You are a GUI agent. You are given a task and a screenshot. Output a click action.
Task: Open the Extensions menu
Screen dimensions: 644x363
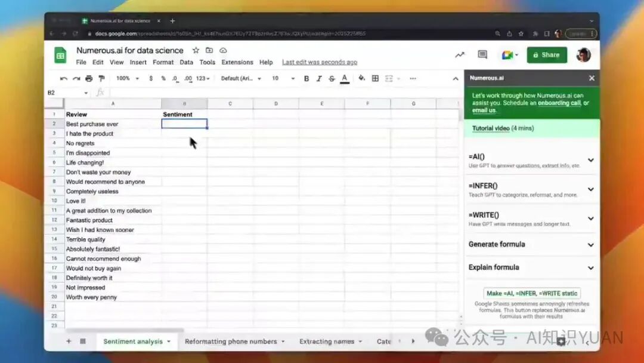tap(237, 62)
